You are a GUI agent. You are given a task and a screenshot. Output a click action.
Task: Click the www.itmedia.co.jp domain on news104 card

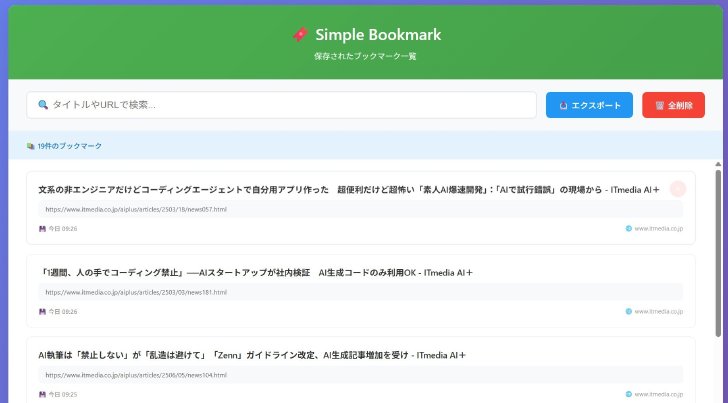pos(659,394)
